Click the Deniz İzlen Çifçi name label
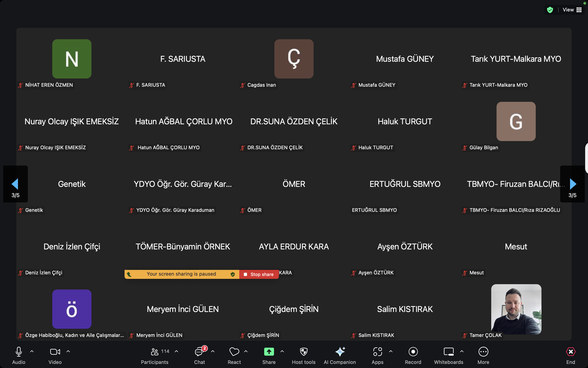Viewport: 588px width, 368px height. point(44,273)
